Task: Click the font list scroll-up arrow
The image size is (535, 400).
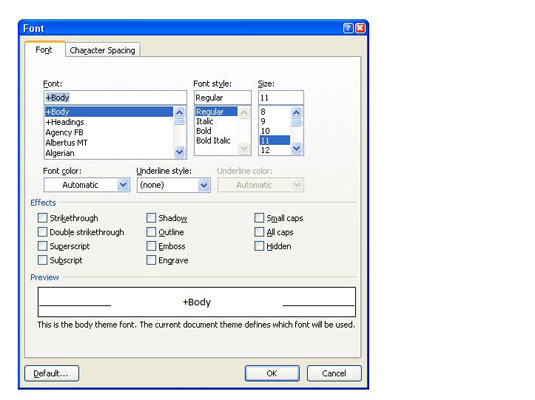Action: [179, 112]
